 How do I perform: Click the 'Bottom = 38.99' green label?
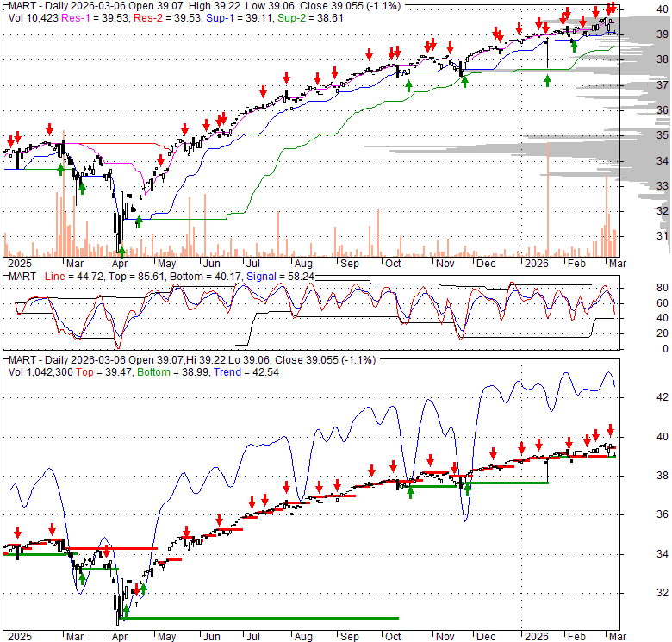[172, 372]
